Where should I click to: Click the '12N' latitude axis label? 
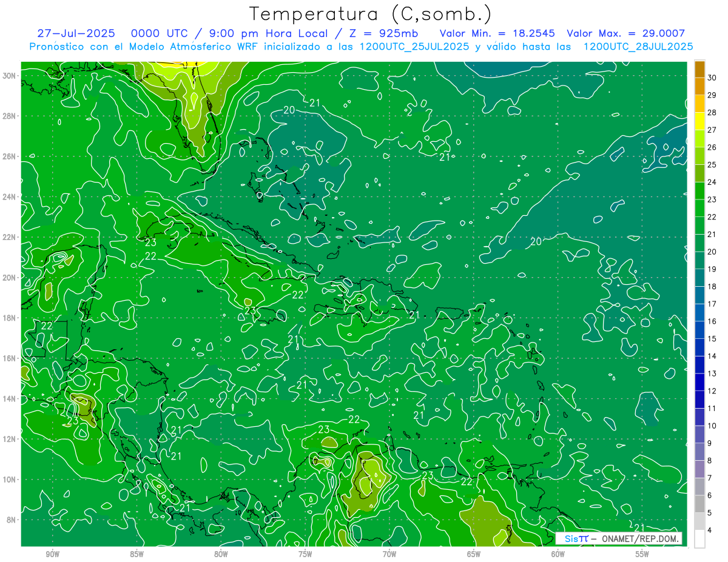click(x=10, y=439)
